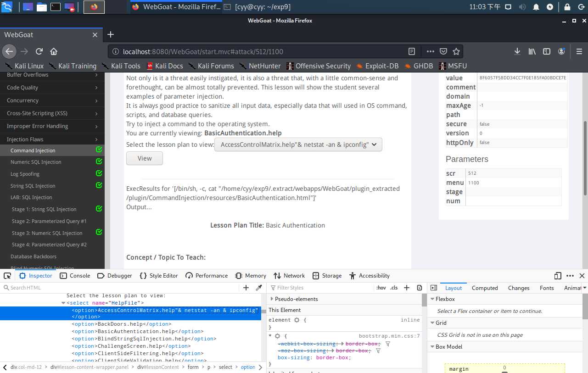The height and width of the screenshot is (373, 588).
Task: Filter -moz-box-sizing rule funnel icon
Action: [x=378, y=351]
